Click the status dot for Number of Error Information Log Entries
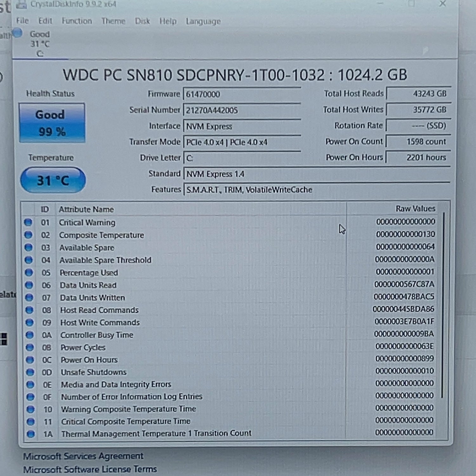Viewport: 476px width, 476px height. click(30, 397)
